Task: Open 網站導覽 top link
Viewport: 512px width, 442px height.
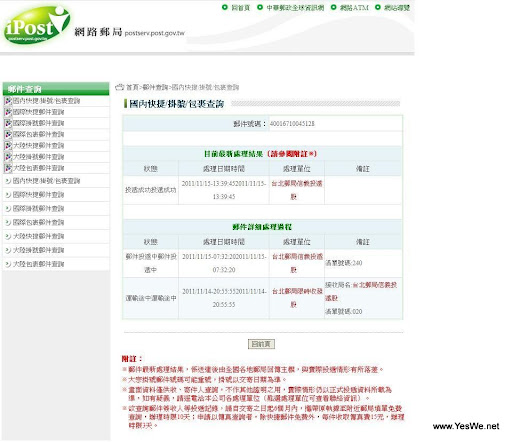Action: (x=397, y=7)
